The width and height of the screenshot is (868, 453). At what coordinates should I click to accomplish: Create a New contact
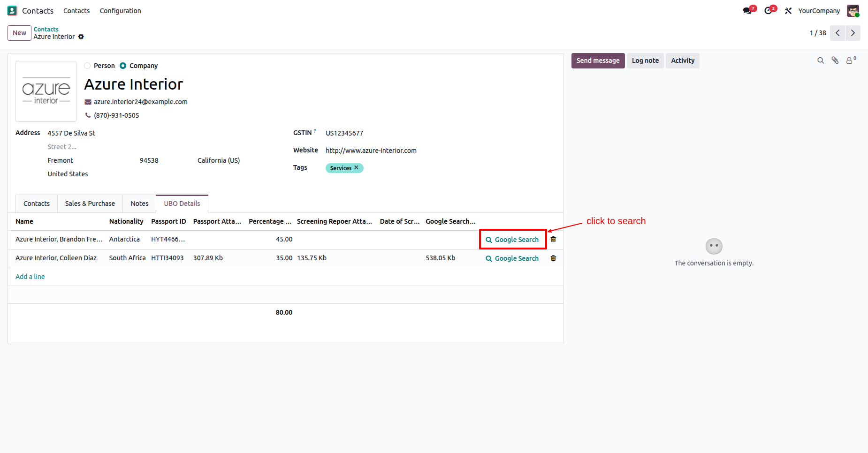(x=20, y=33)
